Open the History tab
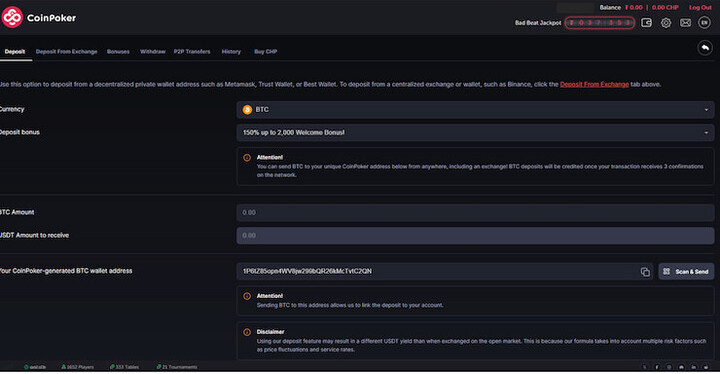Screen dimensions: 720x374 tap(231, 51)
